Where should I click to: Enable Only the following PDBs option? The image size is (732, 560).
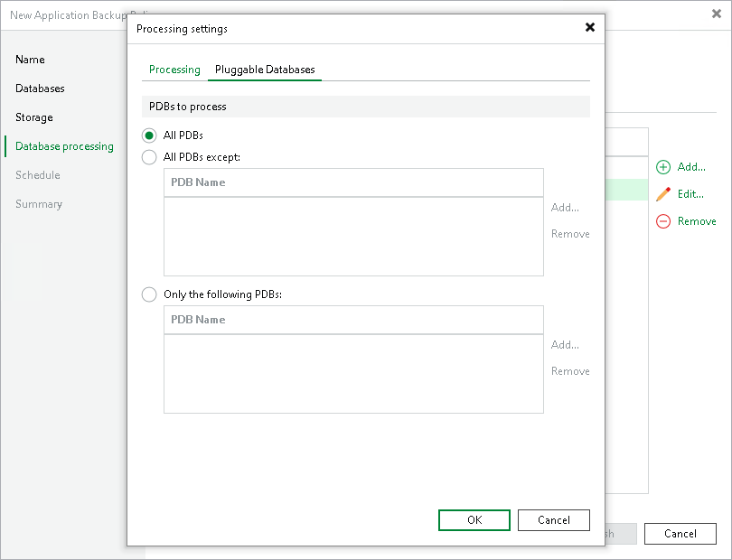(148, 294)
